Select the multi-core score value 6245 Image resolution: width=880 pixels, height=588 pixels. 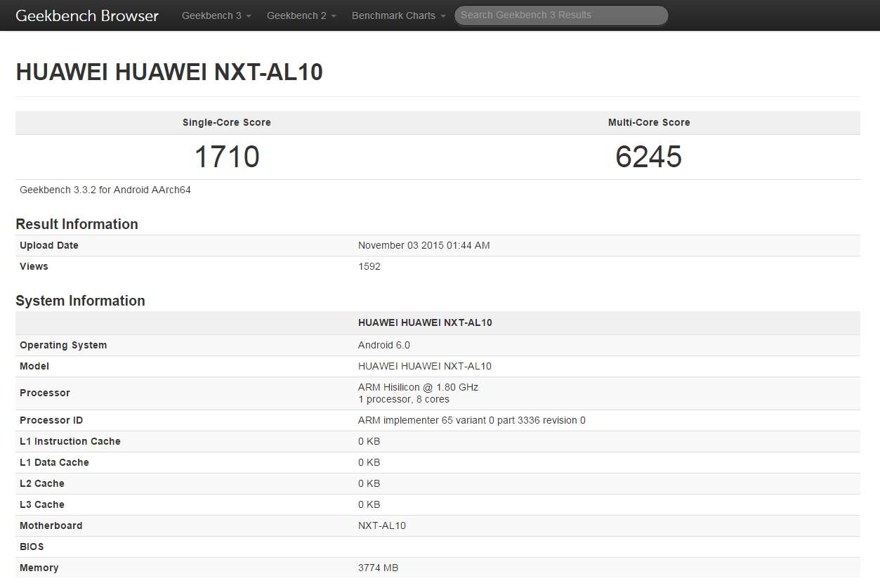coord(649,157)
